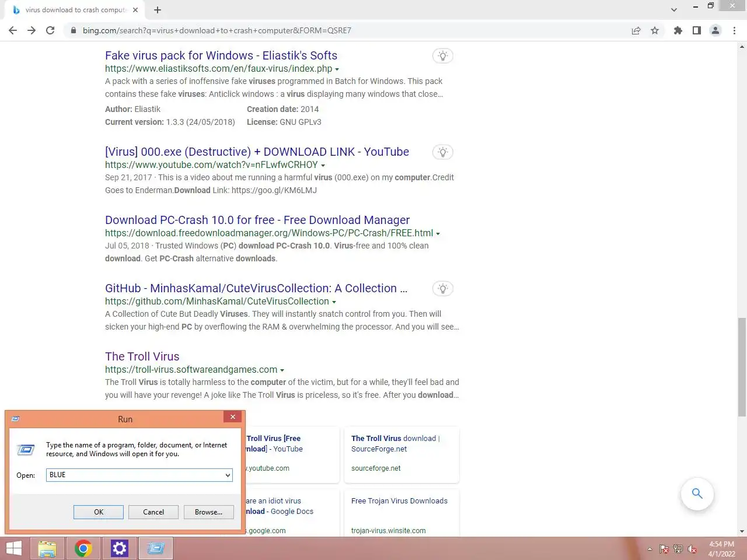
Task: Click the floating blue search button
Action: (697, 494)
